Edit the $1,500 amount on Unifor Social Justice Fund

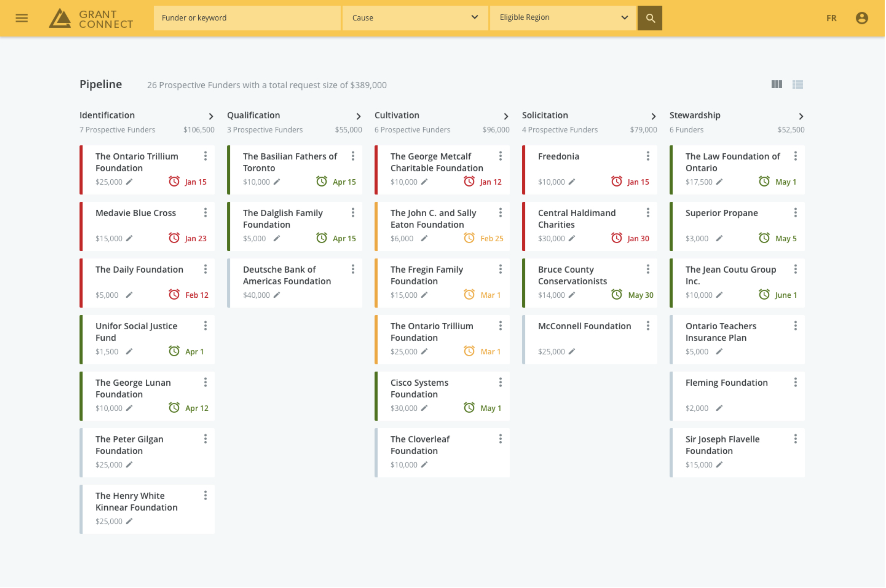tap(129, 352)
